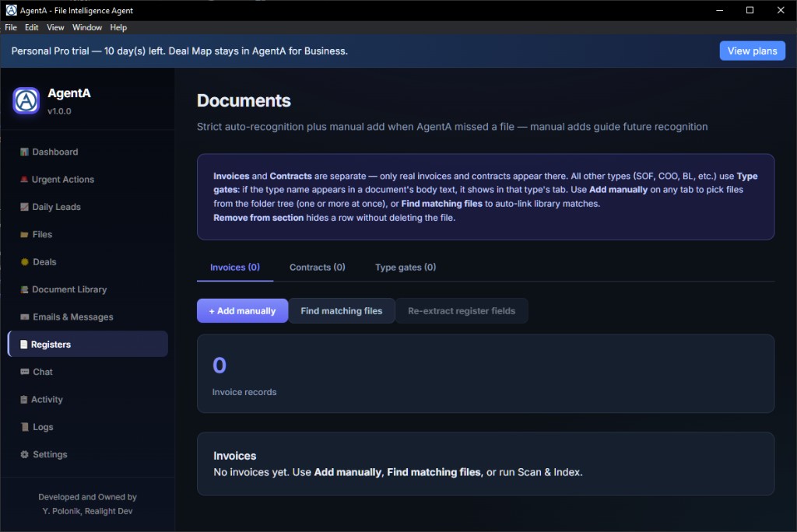This screenshot has height=532, width=797.
Task: Switch to the Type gates (0) tab
Action: click(405, 268)
